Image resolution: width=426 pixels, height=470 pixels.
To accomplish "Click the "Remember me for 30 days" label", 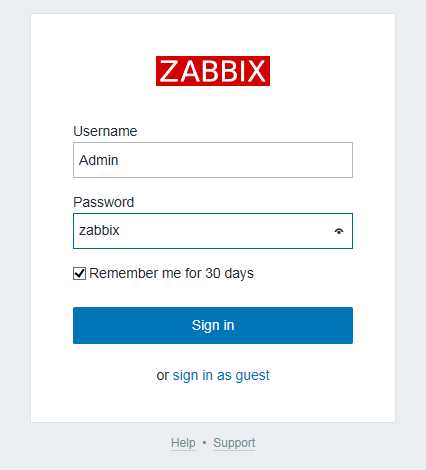I will coord(171,273).
